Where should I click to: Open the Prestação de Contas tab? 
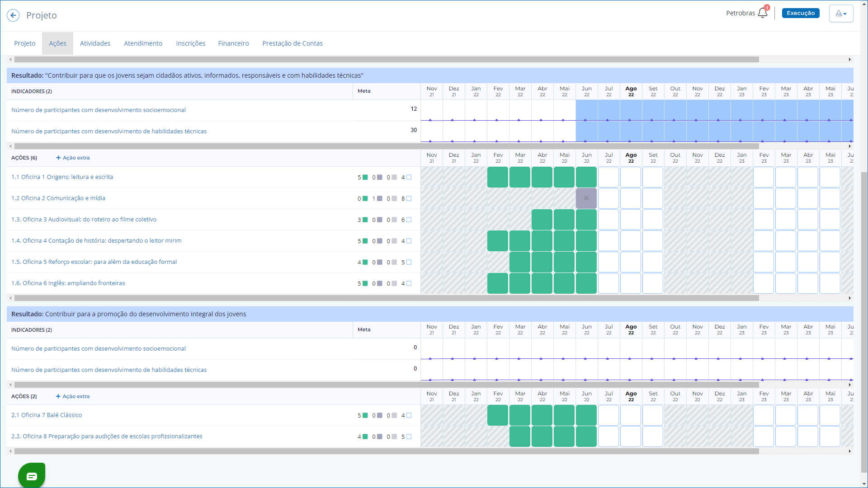[292, 43]
